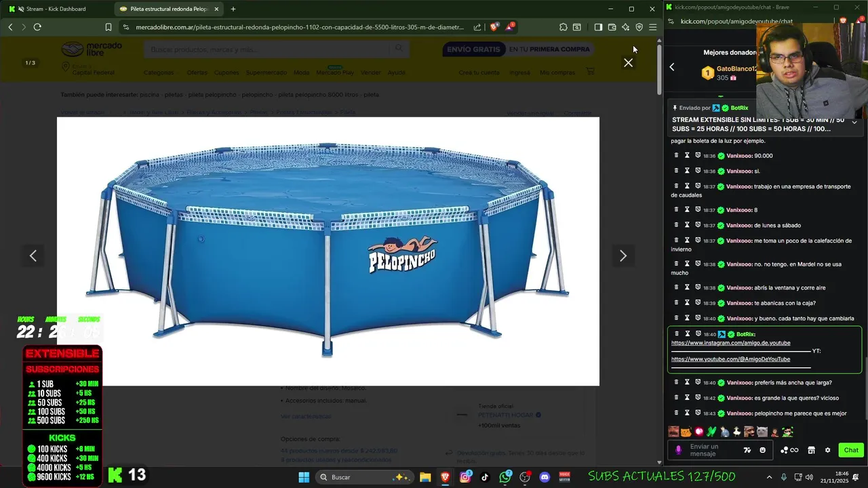Open the instagram.com/amigo.de.youtube link in chat
Viewport: 868px width, 488px height.
730,343
